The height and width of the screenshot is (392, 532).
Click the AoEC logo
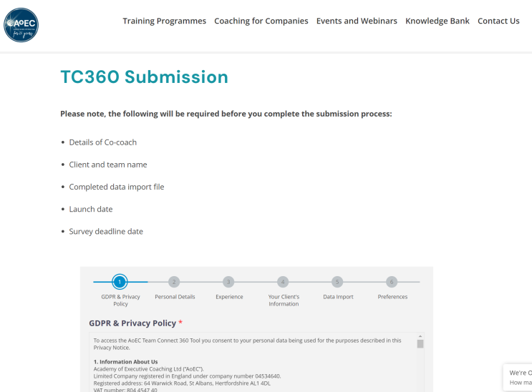pos(21,25)
